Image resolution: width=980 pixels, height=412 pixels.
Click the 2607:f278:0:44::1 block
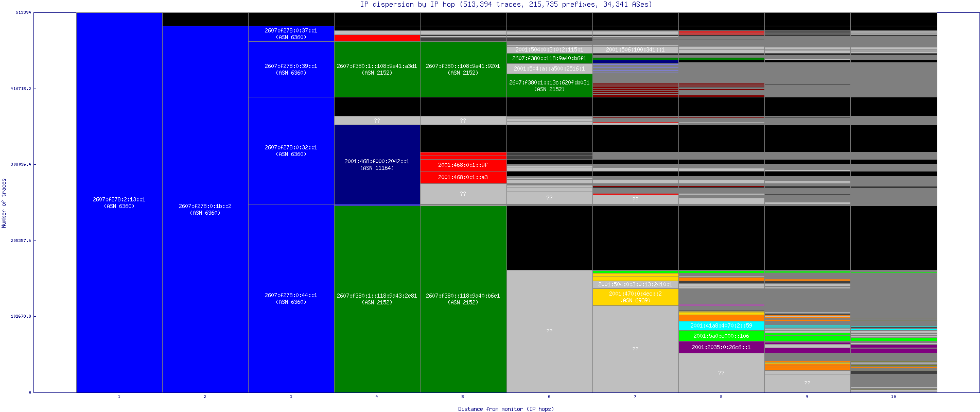[x=291, y=298]
